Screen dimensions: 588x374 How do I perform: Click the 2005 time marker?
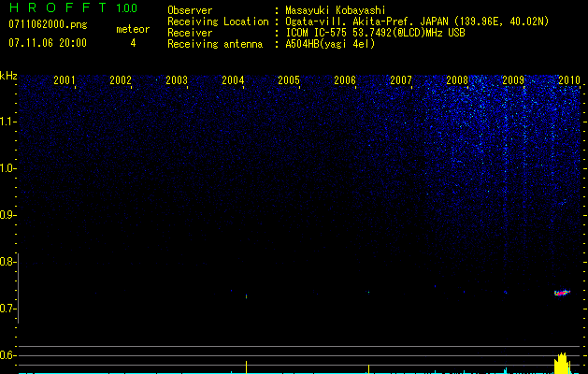point(289,79)
